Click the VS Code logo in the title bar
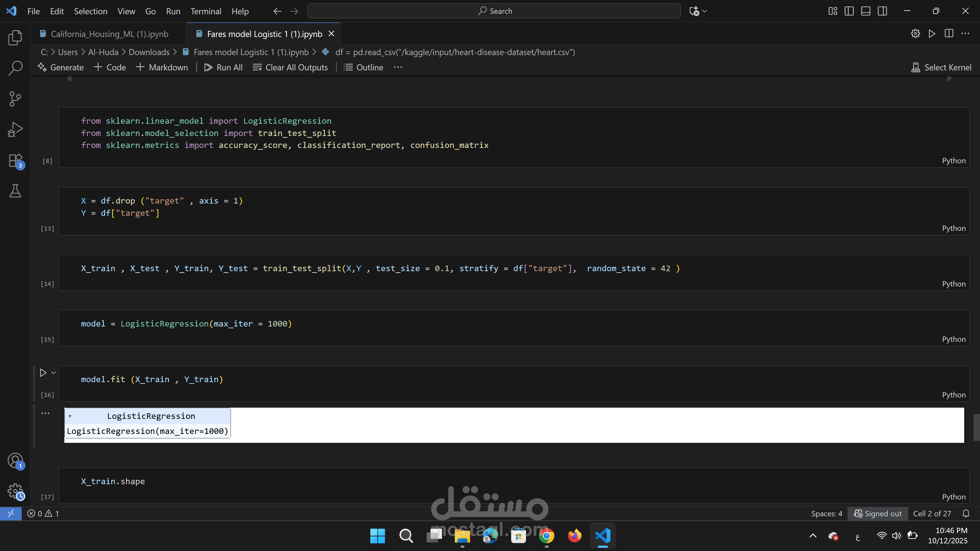 click(x=11, y=11)
